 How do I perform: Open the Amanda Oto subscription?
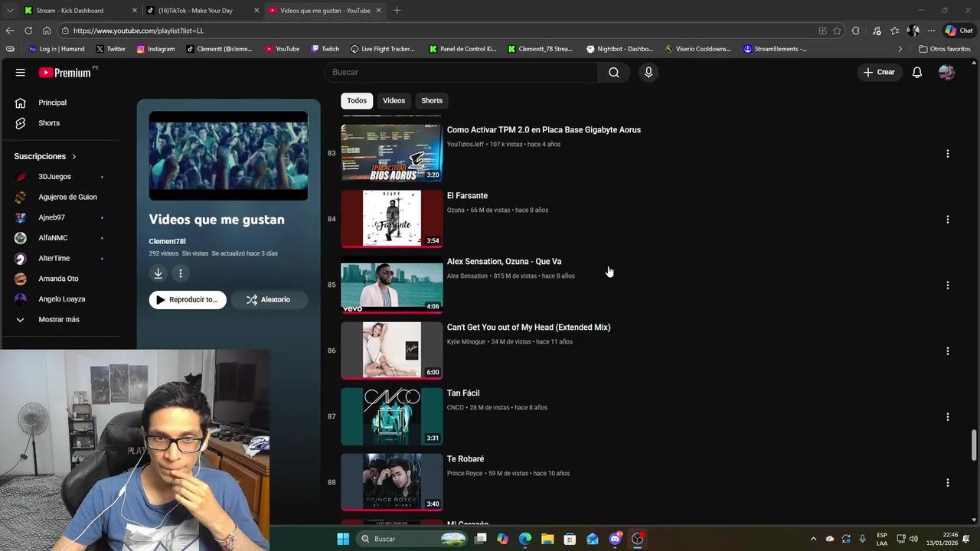click(x=58, y=279)
